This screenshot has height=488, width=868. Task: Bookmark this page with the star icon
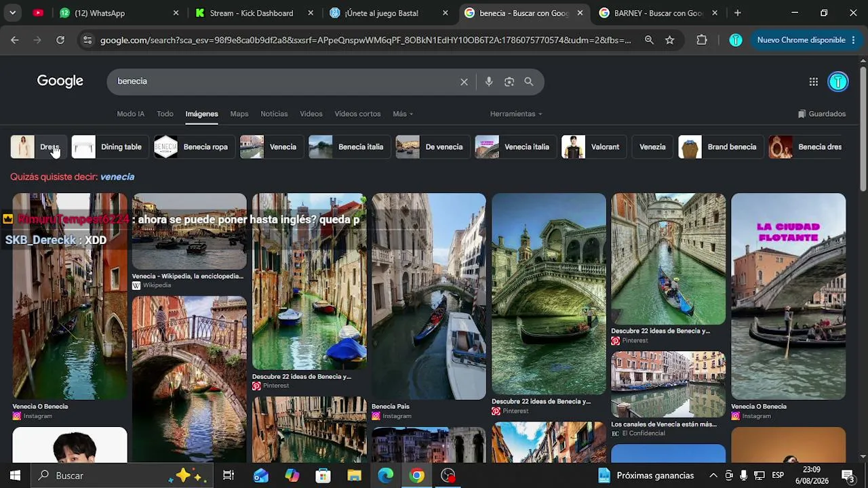tap(670, 40)
